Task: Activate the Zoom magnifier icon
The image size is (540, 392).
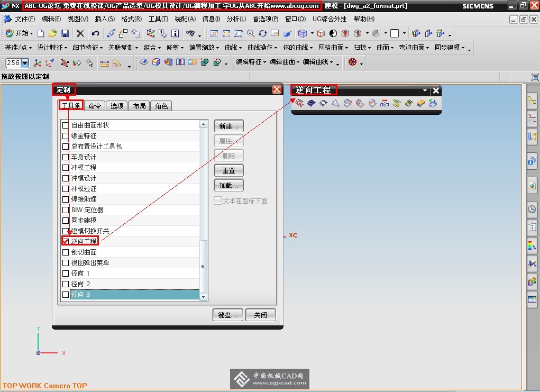Action: (x=250, y=33)
